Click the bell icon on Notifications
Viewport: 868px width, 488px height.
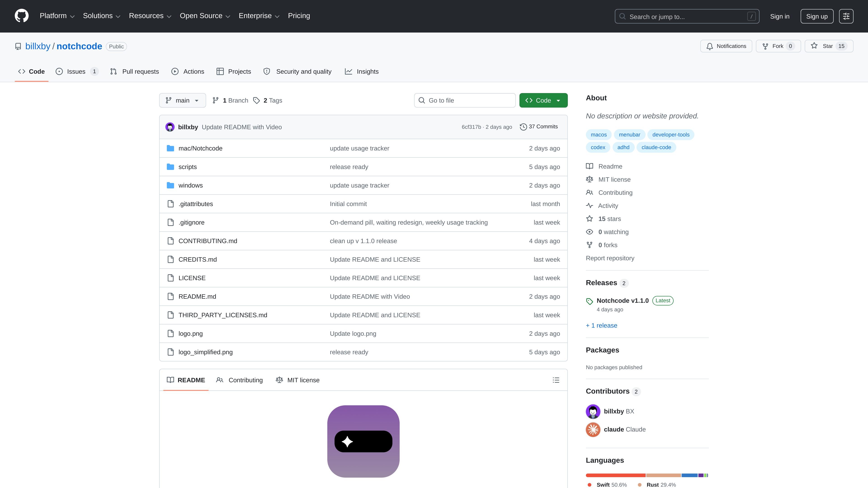click(710, 46)
